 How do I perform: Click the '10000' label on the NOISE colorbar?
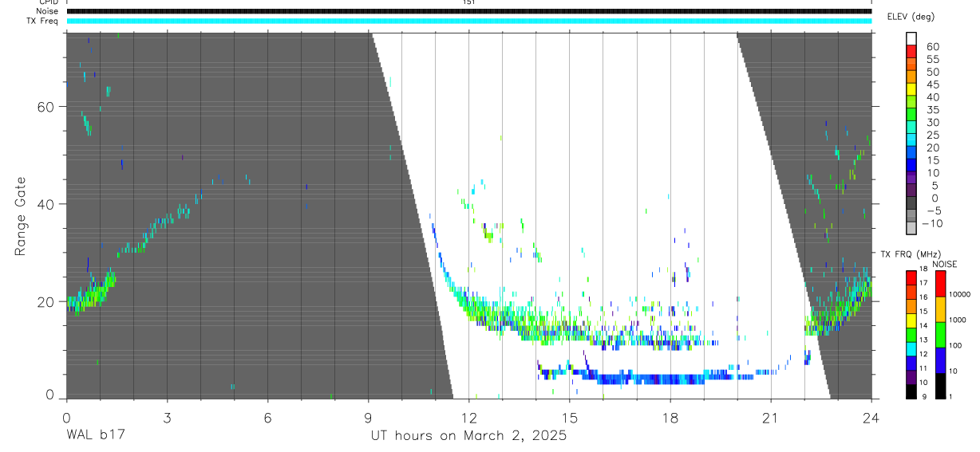[x=959, y=294]
